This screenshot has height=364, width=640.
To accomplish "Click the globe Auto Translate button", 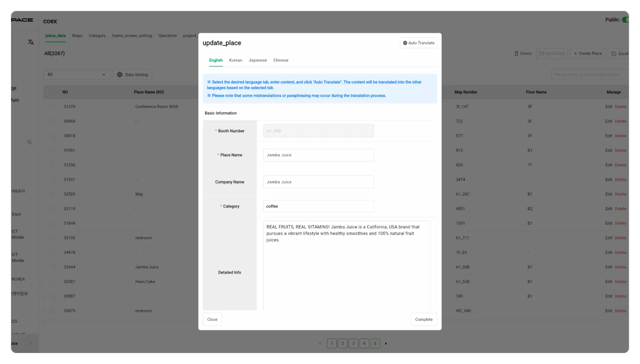I will [x=419, y=43].
